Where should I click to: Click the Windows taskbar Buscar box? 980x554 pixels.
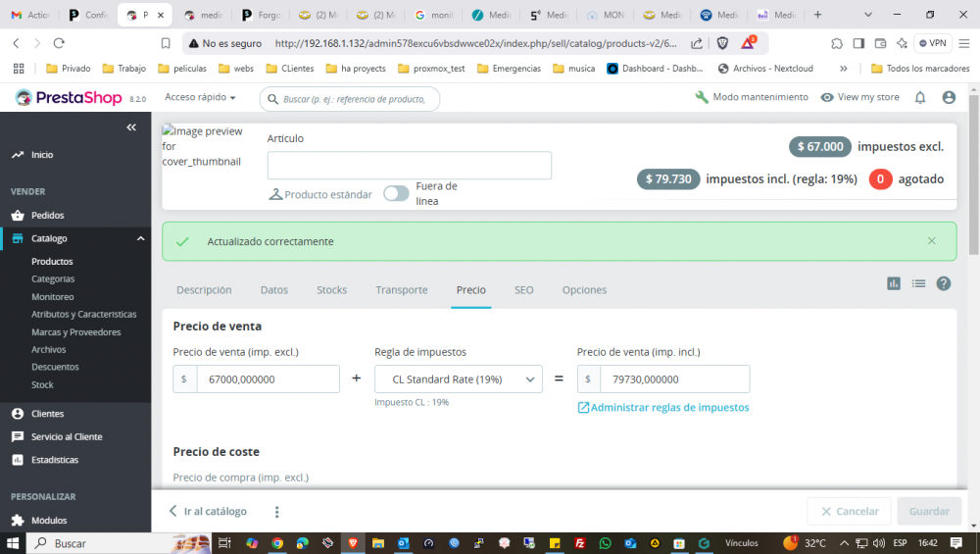click(119, 543)
